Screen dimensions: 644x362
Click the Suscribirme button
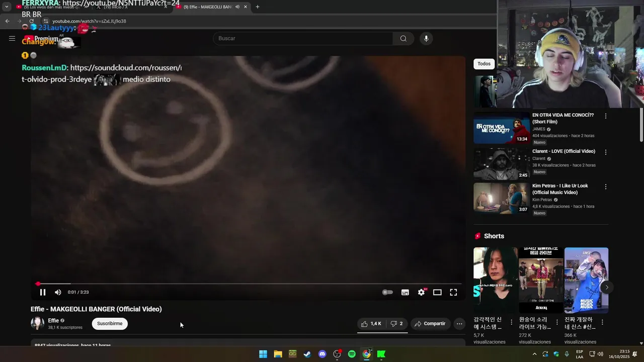(110, 324)
